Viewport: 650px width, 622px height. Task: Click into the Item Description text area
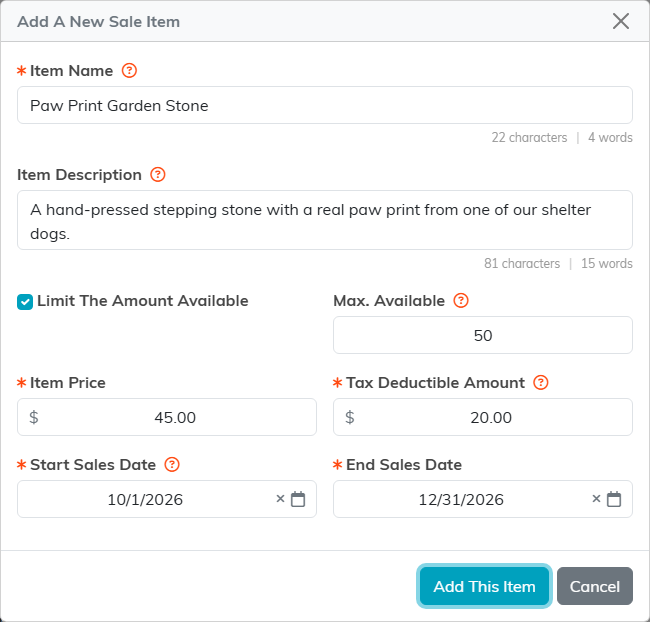[x=325, y=220]
